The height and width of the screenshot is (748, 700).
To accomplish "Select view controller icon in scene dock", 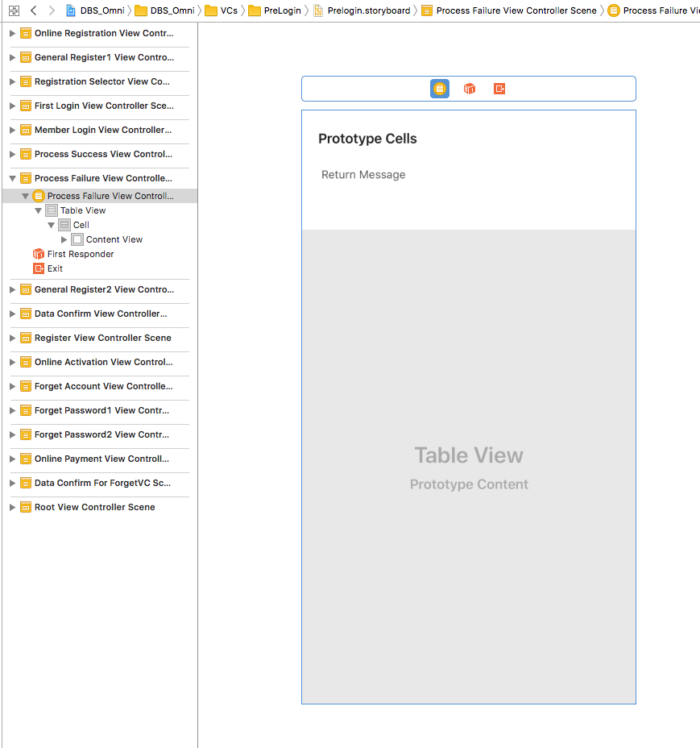I will (x=440, y=89).
